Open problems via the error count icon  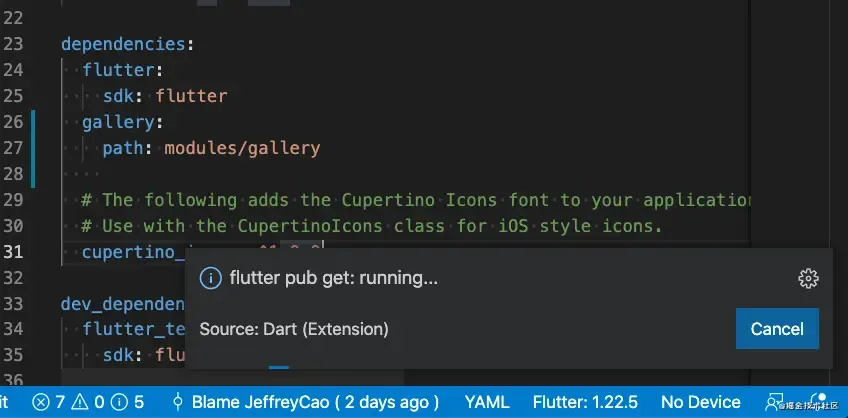click(41, 402)
